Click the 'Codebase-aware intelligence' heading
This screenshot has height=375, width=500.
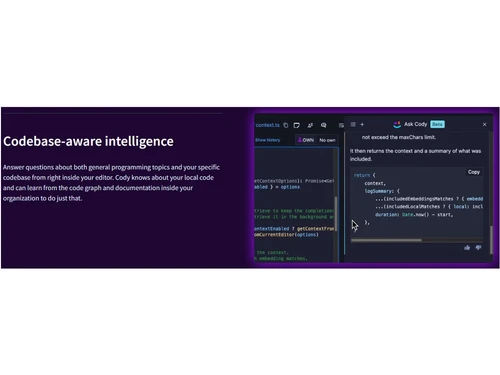coord(88,141)
